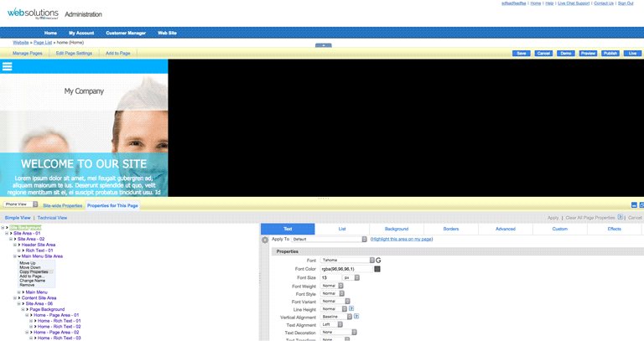This screenshot has height=341, width=644.
Task: Switch to the List properties tab
Action: coord(342,229)
